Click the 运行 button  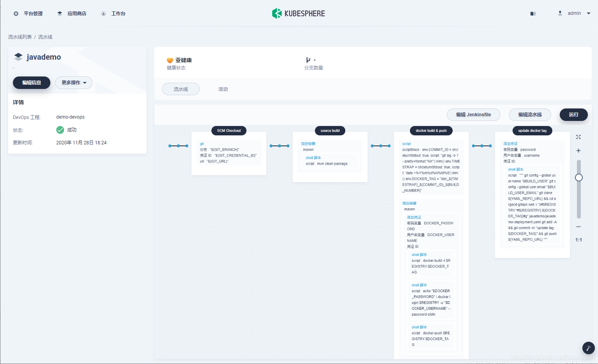point(574,115)
